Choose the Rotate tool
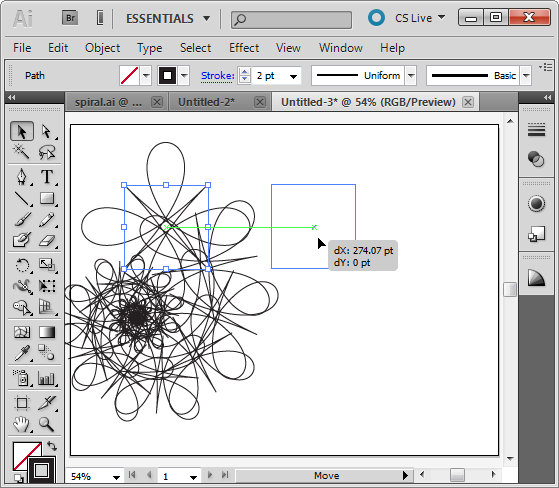The width and height of the screenshot is (559, 488). (x=22, y=265)
